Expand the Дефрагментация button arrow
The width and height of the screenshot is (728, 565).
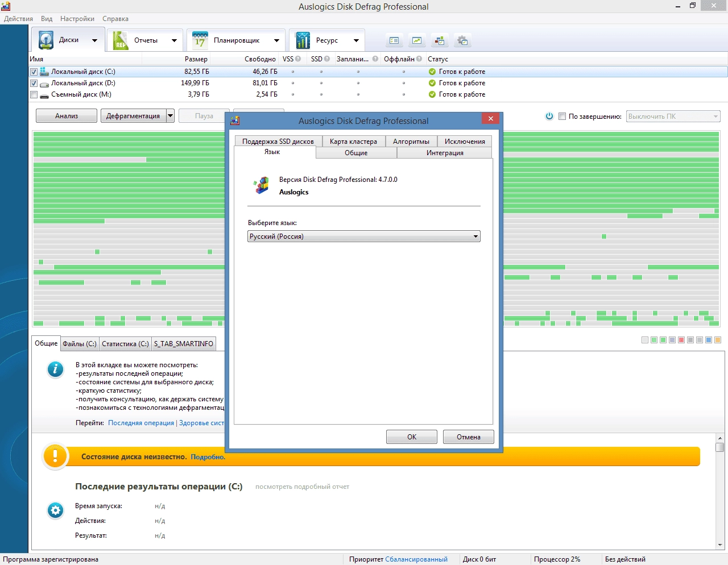coord(170,116)
